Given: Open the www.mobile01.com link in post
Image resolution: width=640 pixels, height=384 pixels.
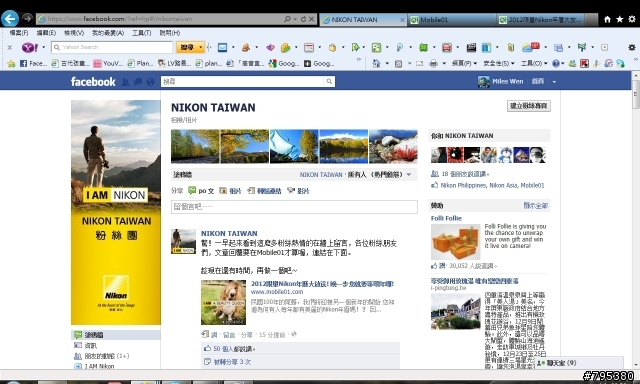Looking at the screenshot, I should [x=277, y=292].
